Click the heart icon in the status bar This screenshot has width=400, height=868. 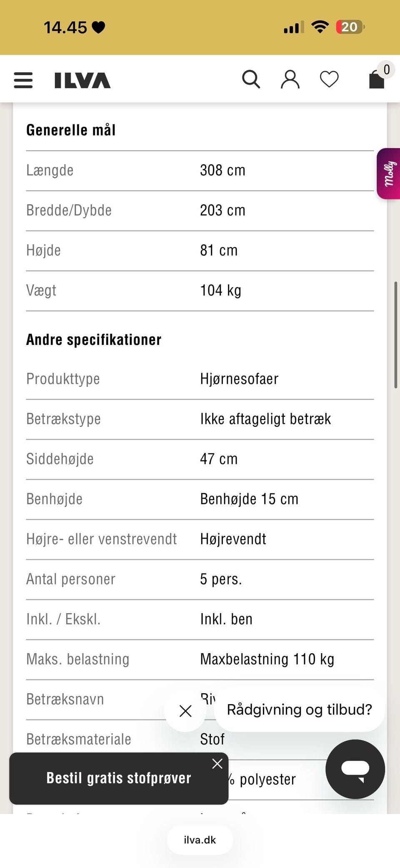(x=98, y=26)
